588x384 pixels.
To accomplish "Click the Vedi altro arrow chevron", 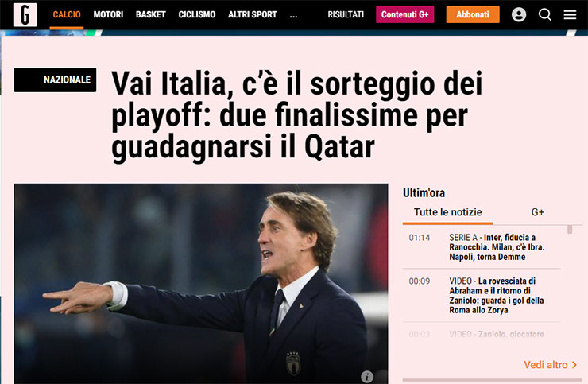I will (x=574, y=365).
